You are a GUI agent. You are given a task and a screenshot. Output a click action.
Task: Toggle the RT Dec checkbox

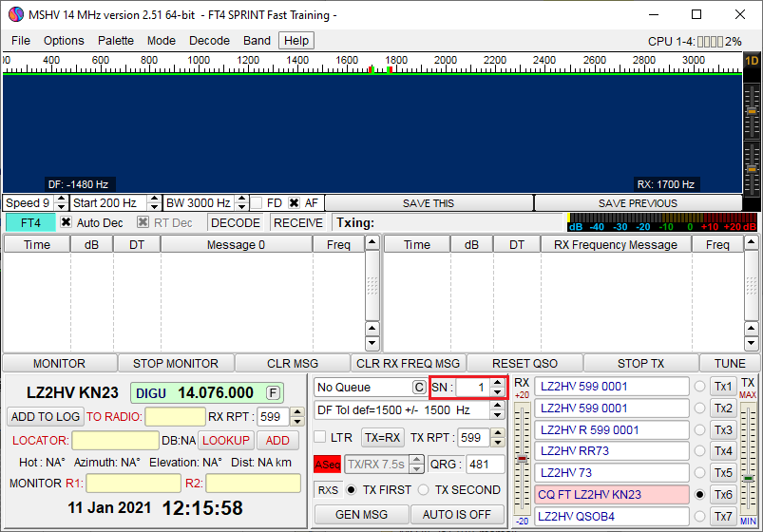click(143, 222)
